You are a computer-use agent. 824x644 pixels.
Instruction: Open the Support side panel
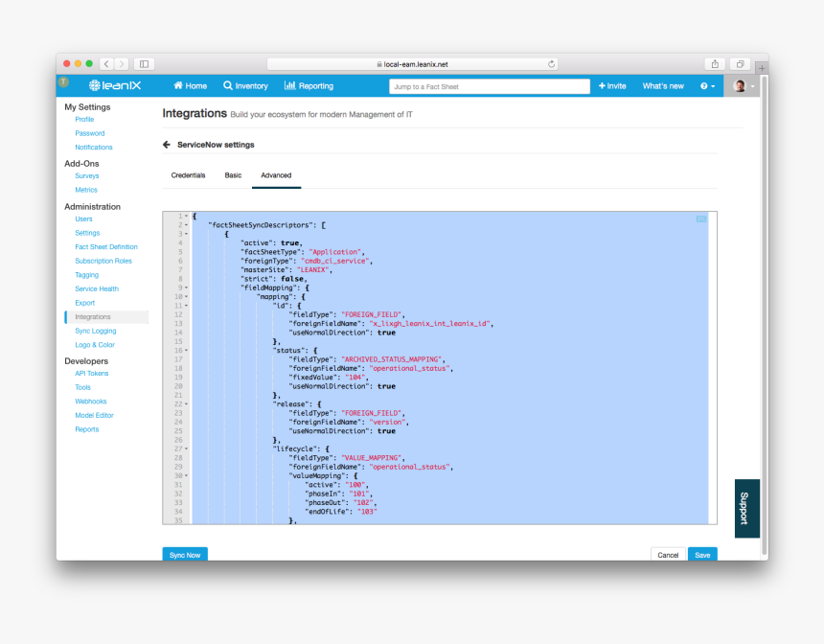pos(746,508)
